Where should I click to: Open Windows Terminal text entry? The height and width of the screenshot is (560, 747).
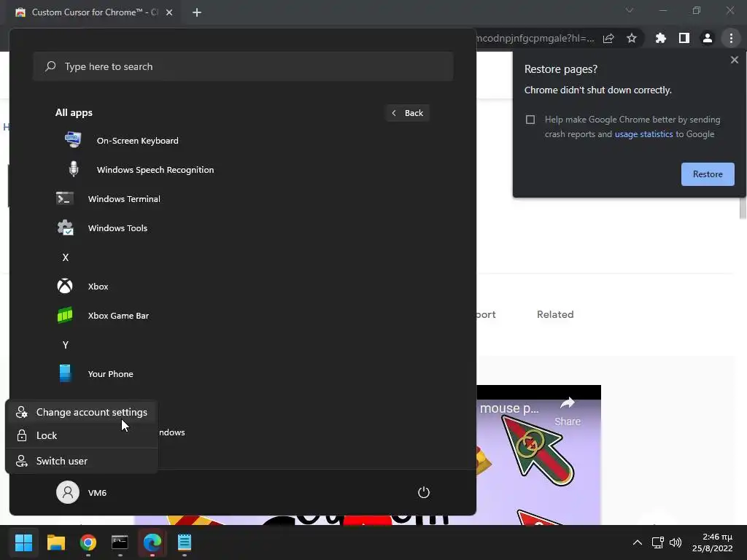coord(124,198)
